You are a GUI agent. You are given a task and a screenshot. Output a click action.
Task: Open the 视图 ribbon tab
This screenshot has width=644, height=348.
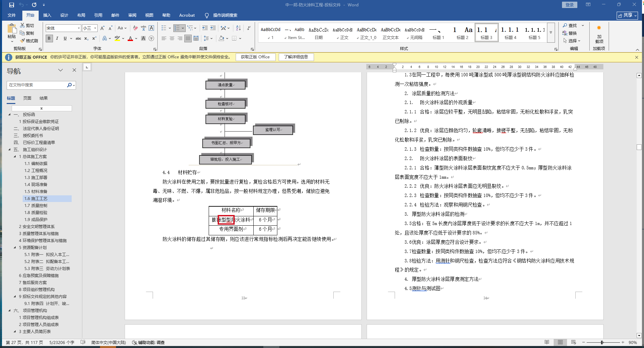[149, 15]
